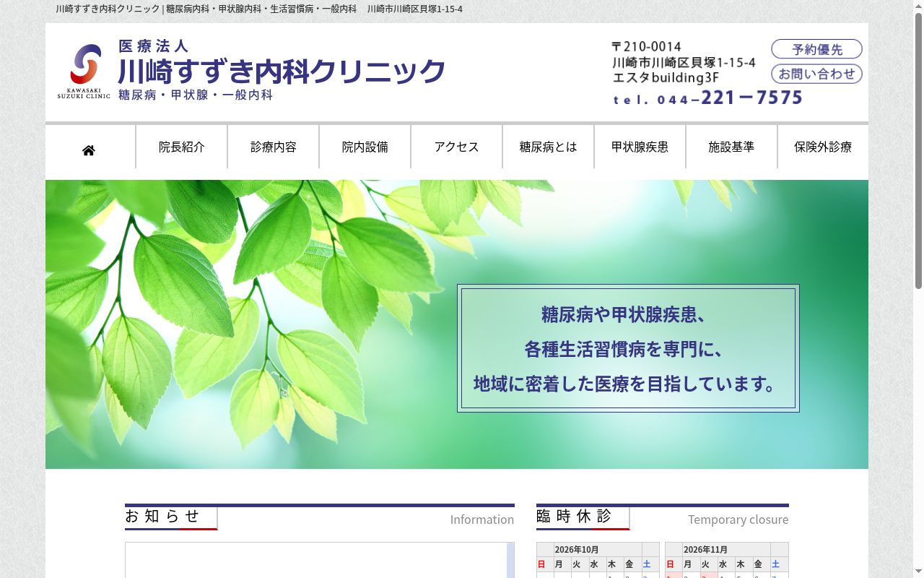924x578 pixels.
Task: Open the 糖尿病とは menu item
Action: tap(549, 147)
